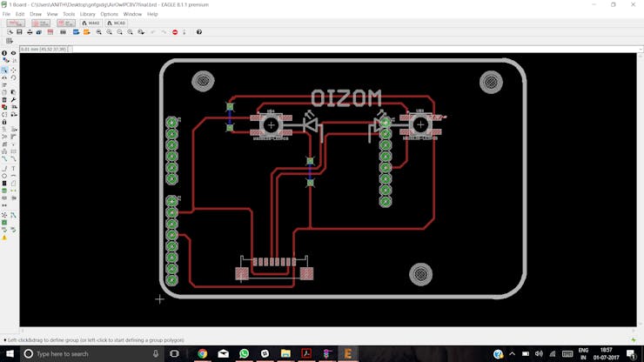Open the Windows Start menu

pyautogui.click(x=10, y=353)
